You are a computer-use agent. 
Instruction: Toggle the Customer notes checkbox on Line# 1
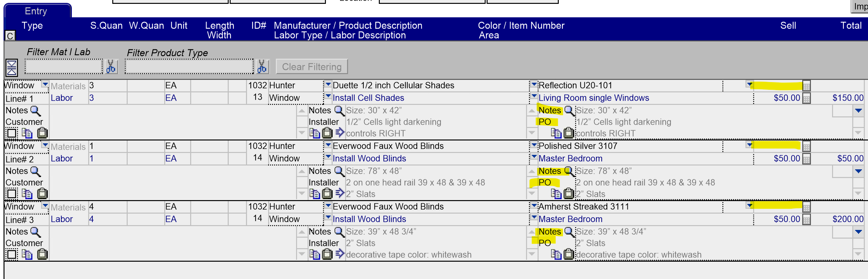(x=12, y=133)
